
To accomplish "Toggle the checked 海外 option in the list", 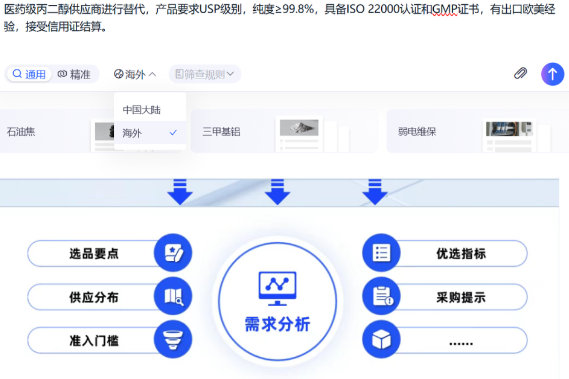I will (x=150, y=133).
